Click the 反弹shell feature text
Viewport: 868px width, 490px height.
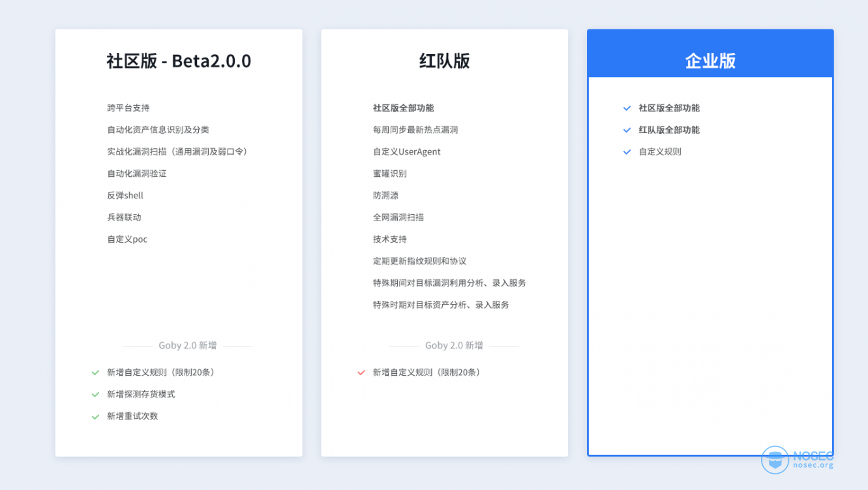tap(125, 195)
